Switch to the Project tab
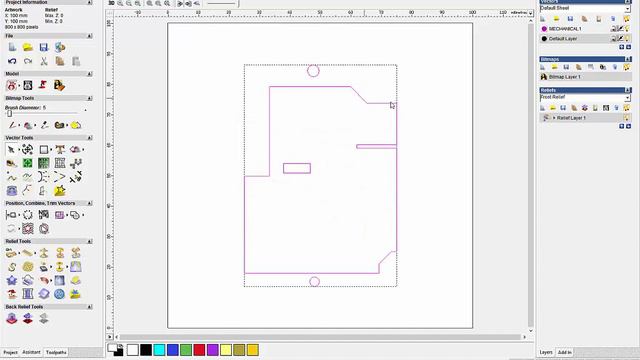The width and height of the screenshot is (640, 360). coord(11,352)
